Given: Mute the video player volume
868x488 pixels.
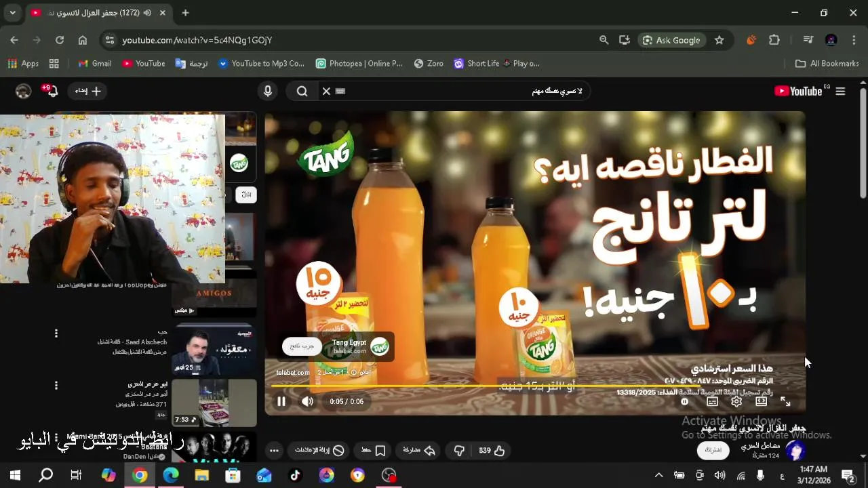Looking at the screenshot, I should 307,401.
